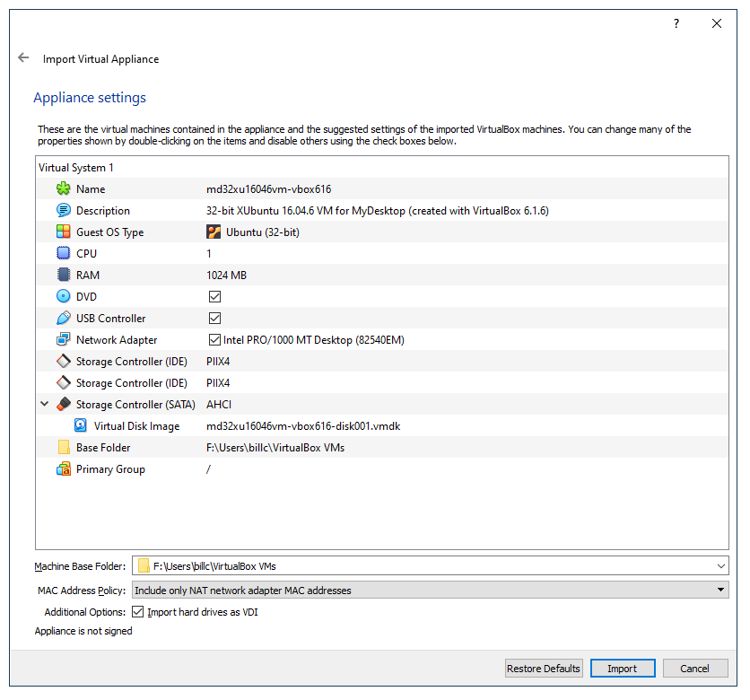Uncheck Import hard drives as VDI

click(x=138, y=612)
